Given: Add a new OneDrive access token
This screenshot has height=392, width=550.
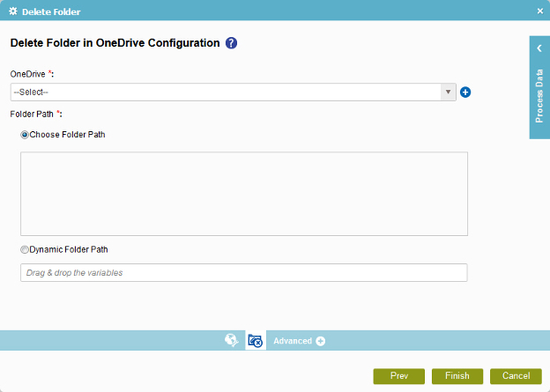Looking at the screenshot, I should 465,92.
